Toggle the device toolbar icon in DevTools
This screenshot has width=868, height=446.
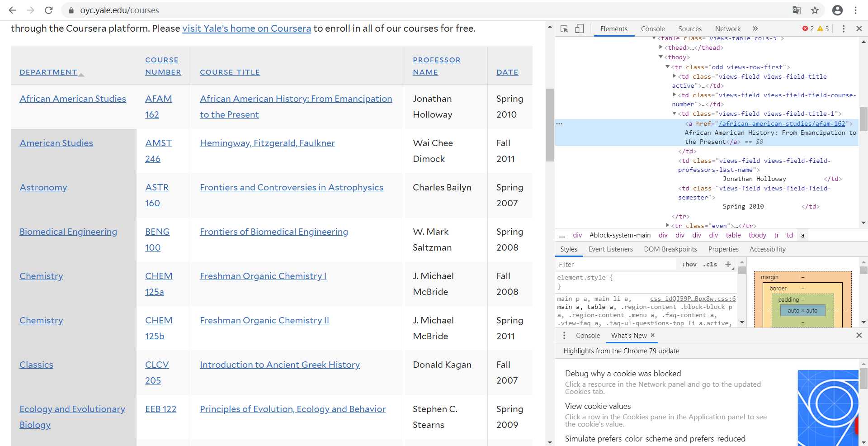pyautogui.click(x=579, y=28)
